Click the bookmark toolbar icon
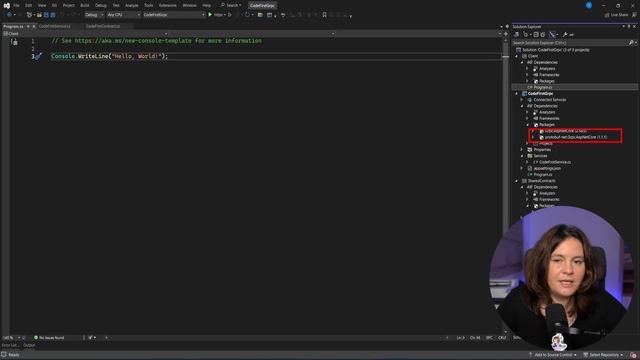Screen dimensions: 640x360 coord(324,15)
